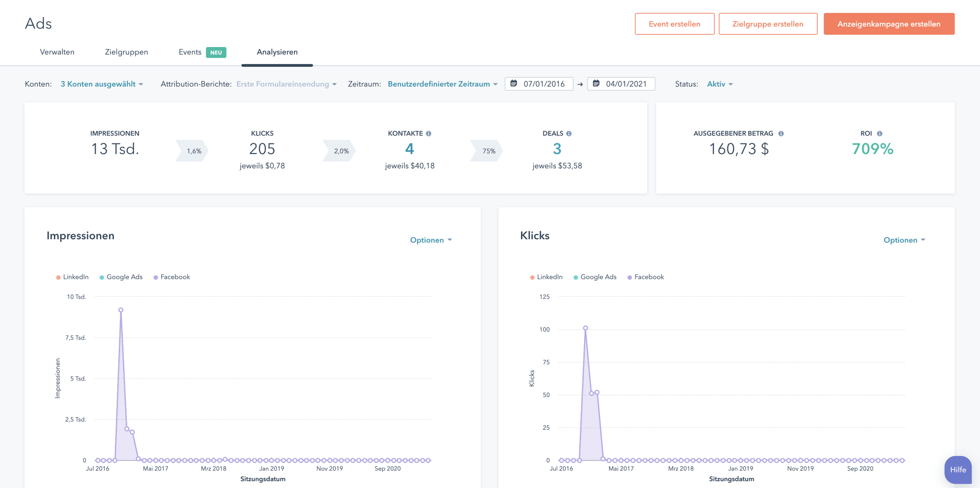Screen dimensions: 980x488
Task: Open the Hilfe help widget
Action: 957,469
